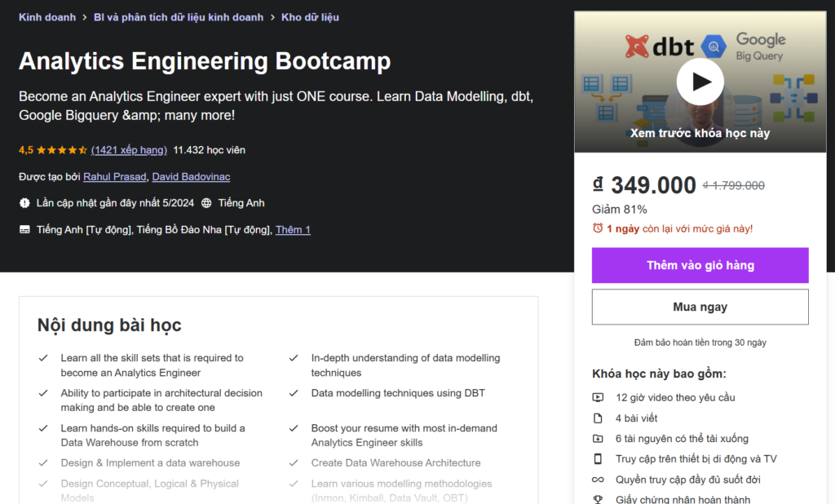Click the lifetime access infinity icon
The width and height of the screenshot is (835, 504).
tap(598, 480)
